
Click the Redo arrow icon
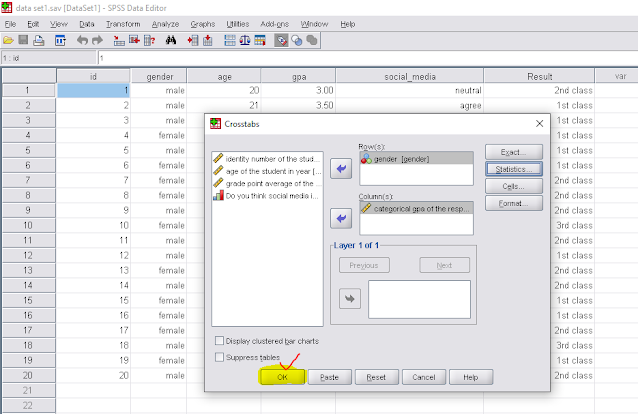pyautogui.click(x=97, y=40)
